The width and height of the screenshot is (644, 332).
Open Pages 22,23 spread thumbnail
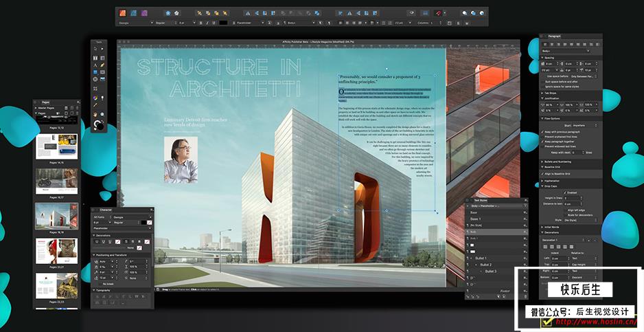(x=57, y=285)
